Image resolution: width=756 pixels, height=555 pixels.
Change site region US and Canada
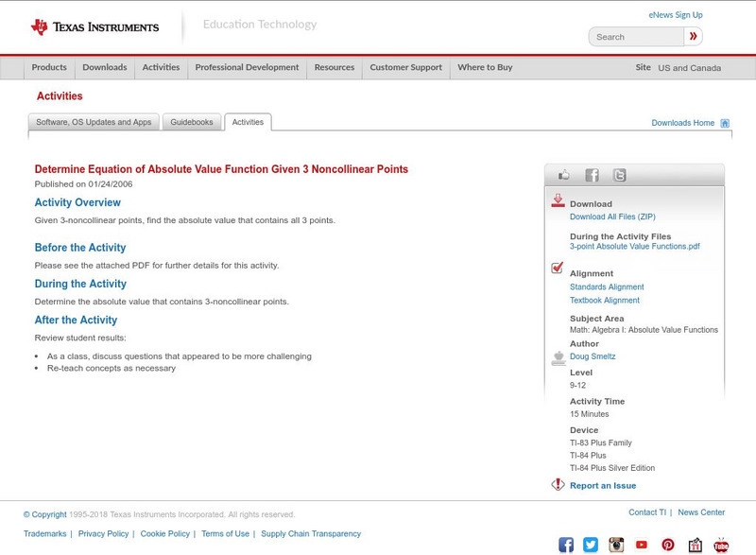690,68
